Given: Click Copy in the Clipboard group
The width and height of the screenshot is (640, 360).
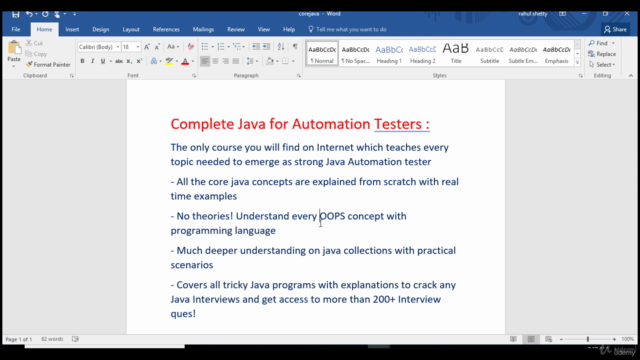Looking at the screenshot, I should 36,54.
